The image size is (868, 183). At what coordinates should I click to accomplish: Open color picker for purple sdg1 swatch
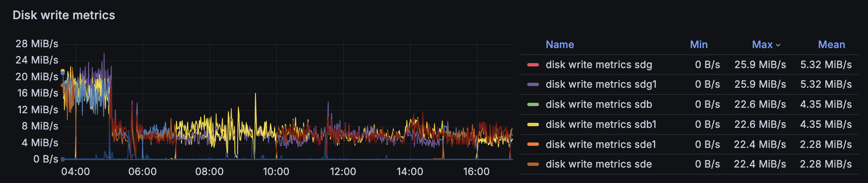533,84
